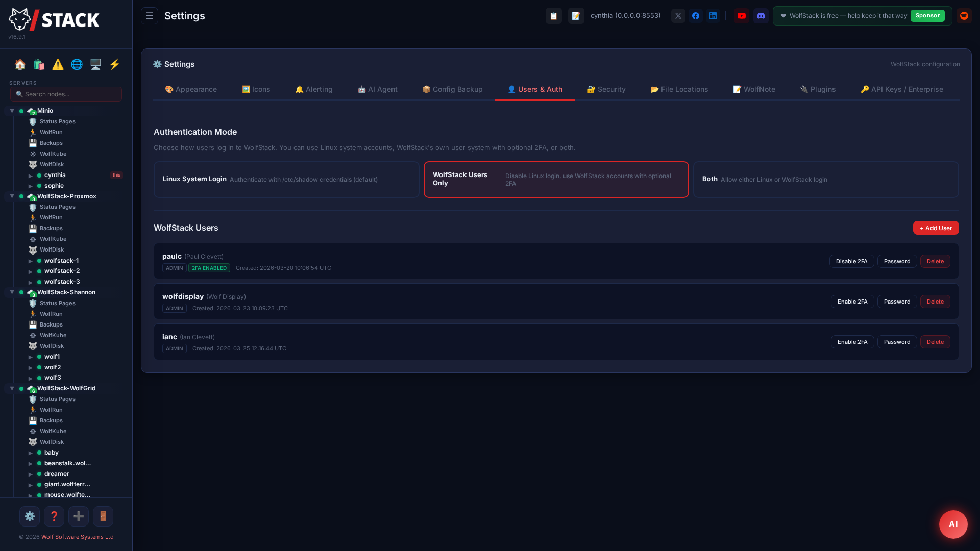Switch to the Config Backup tab
980x551 pixels.
[452, 89]
